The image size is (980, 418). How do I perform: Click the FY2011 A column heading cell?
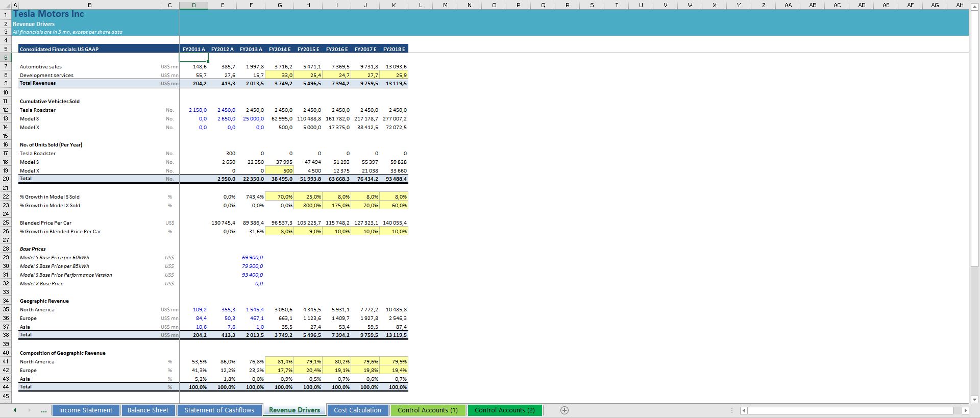tap(194, 49)
